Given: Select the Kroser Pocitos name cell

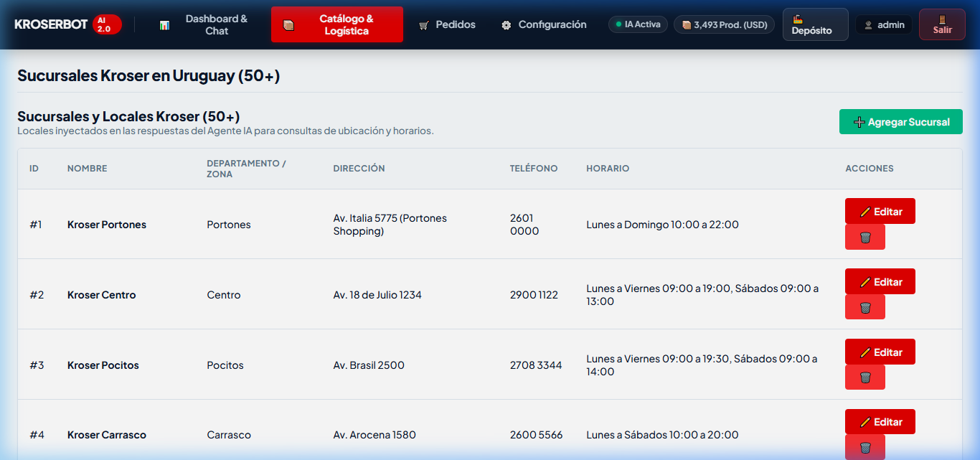Looking at the screenshot, I should (x=103, y=365).
